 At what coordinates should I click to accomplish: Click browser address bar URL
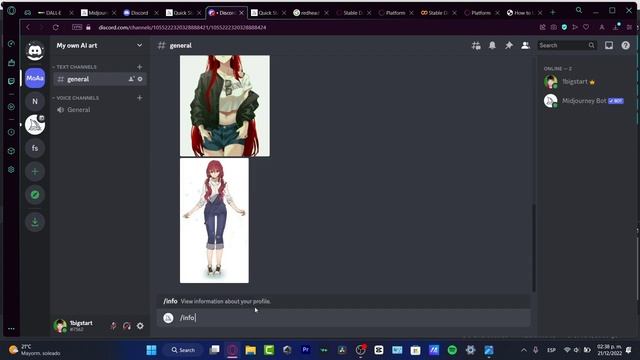(182, 27)
